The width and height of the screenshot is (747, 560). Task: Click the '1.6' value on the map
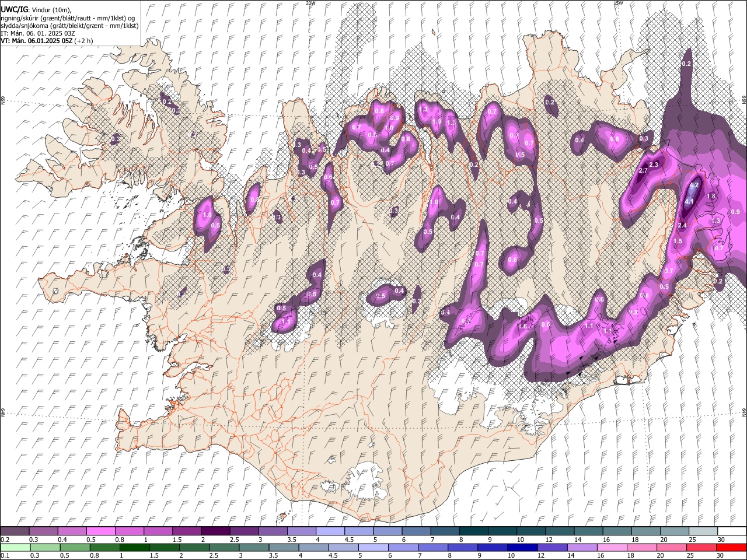click(522, 327)
